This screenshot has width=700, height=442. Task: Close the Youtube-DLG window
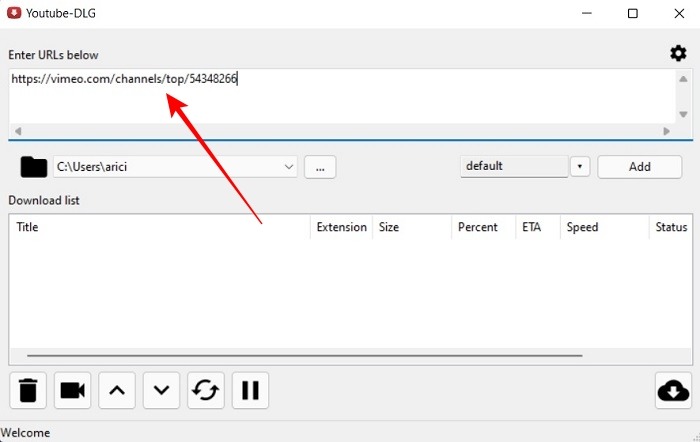coord(679,13)
